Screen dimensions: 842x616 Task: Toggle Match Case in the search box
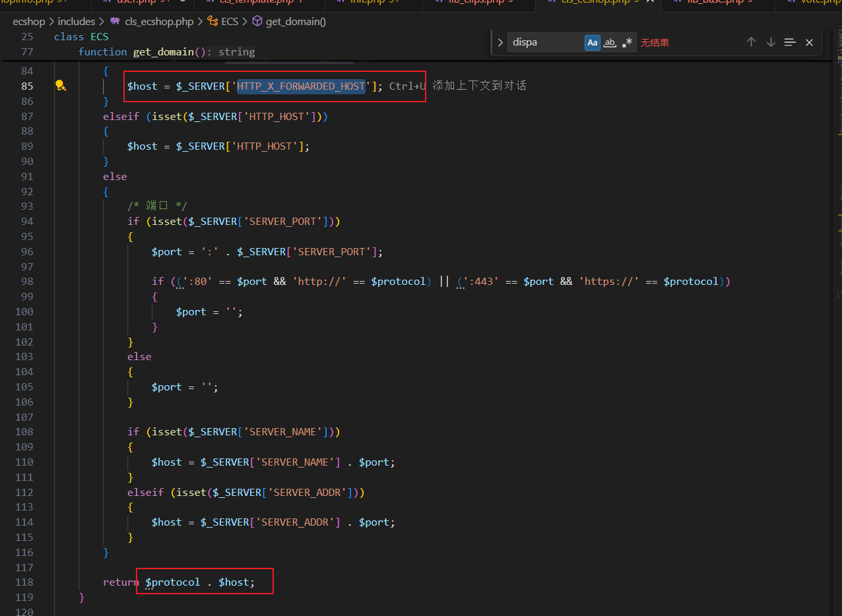click(592, 42)
